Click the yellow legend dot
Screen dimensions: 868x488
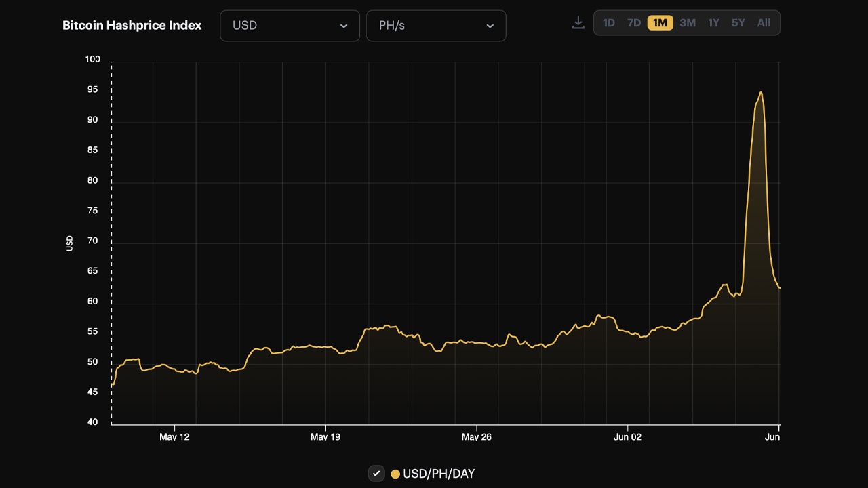point(394,473)
